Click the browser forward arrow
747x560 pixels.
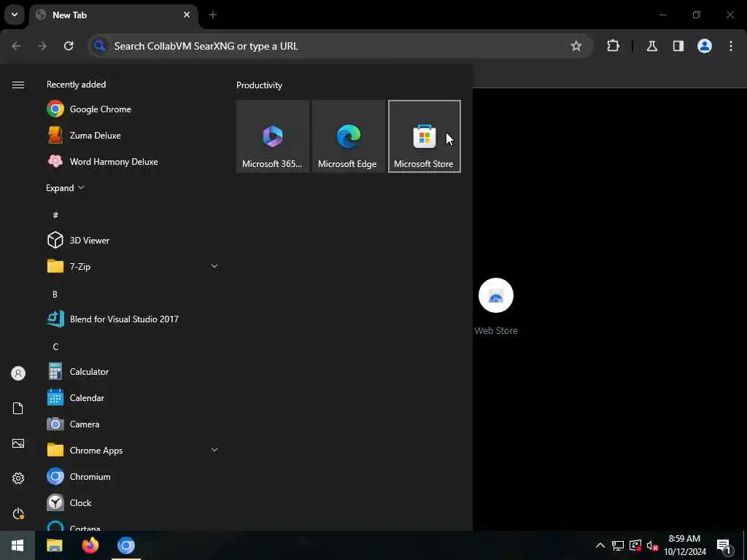click(42, 46)
